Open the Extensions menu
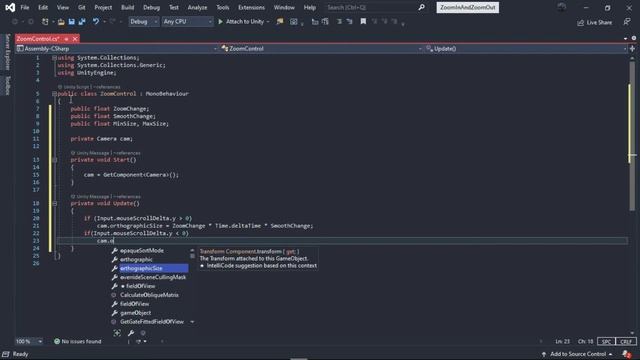The image size is (640, 360). click(x=251, y=7)
